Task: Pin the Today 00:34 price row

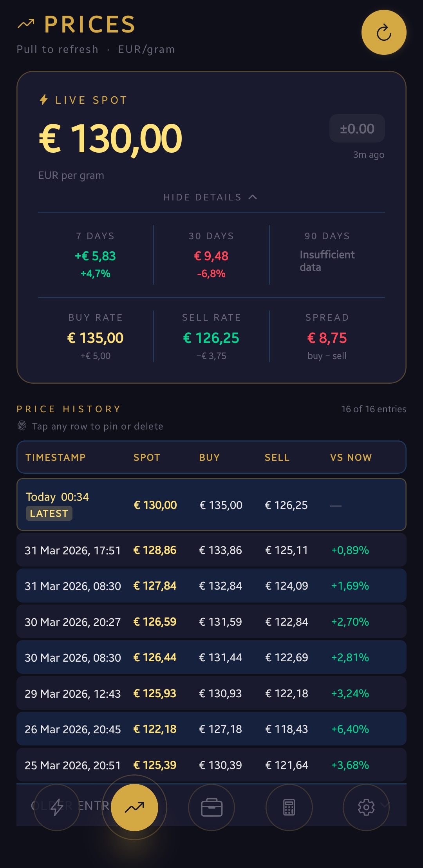Action: click(211, 505)
